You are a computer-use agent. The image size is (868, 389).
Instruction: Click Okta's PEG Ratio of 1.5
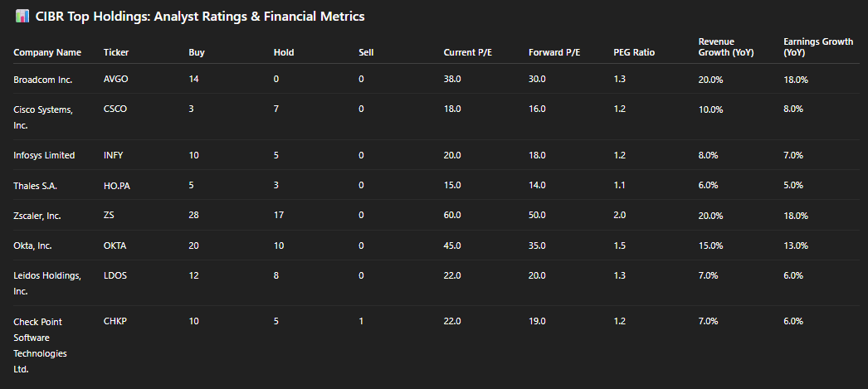click(x=620, y=246)
